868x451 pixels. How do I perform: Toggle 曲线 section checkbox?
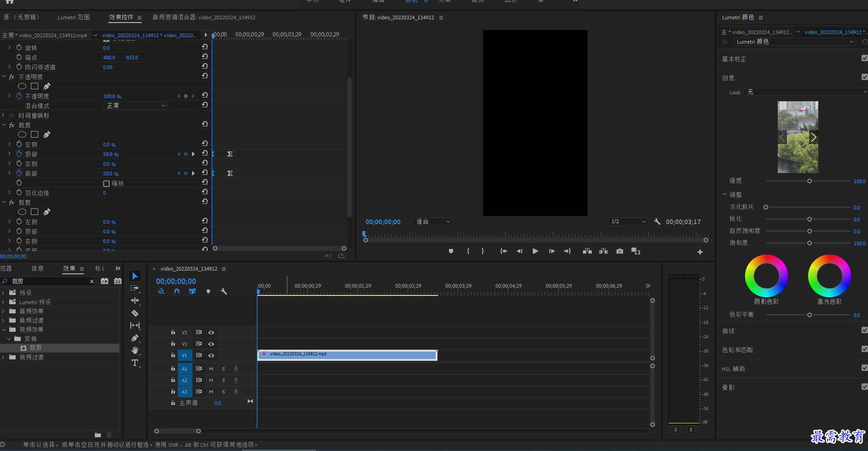[864, 330]
